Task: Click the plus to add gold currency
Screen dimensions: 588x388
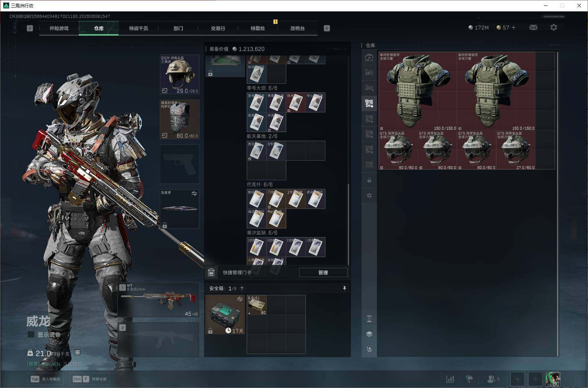Action: pyautogui.click(x=513, y=28)
